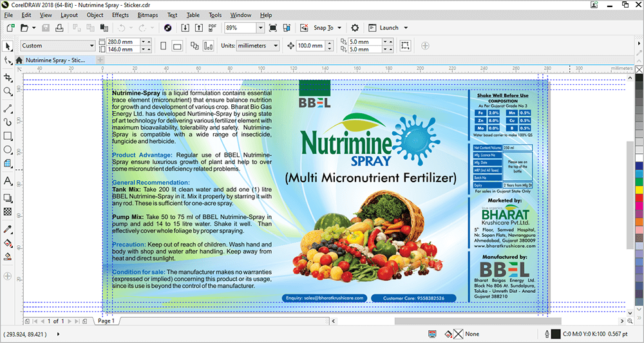Open the zoom level dropdown
This screenshot has width=644, height=343.
[260, 28]
